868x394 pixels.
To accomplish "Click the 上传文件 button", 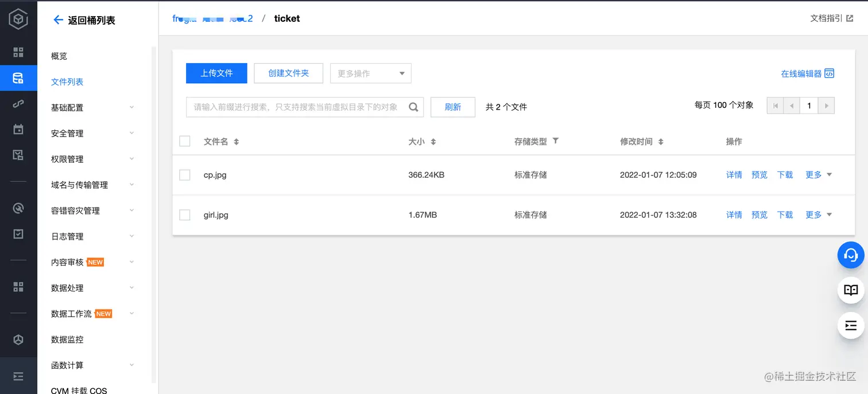I will [x=216, y=73].
